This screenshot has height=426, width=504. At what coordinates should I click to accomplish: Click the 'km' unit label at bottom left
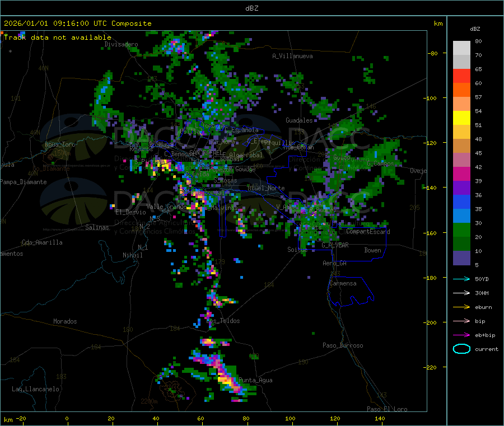coord(8,420)
